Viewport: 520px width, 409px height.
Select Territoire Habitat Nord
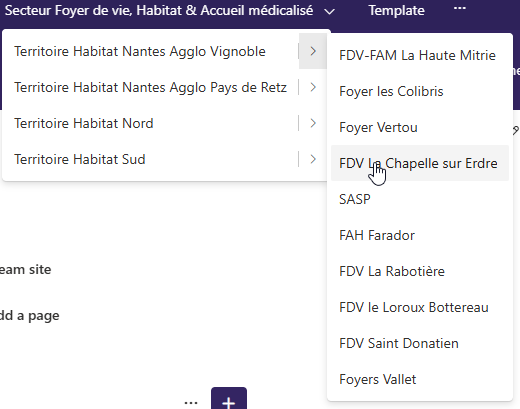click(84, 123)
